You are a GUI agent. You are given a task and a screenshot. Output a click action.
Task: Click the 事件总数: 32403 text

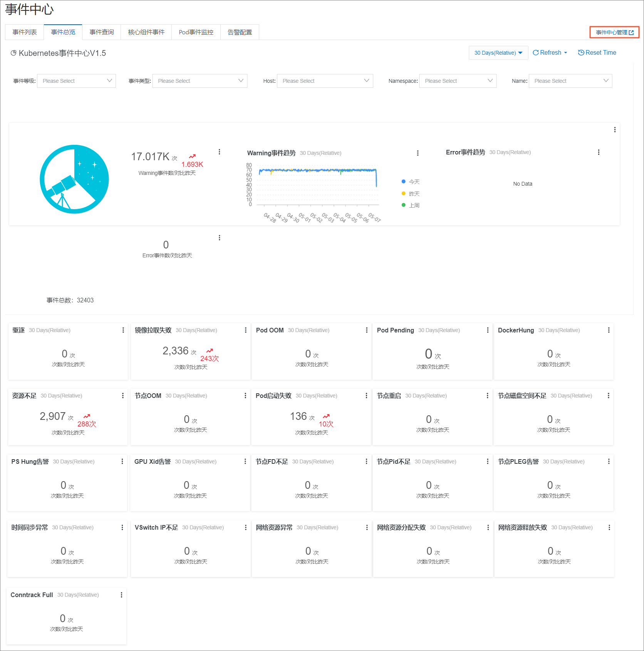70,300
